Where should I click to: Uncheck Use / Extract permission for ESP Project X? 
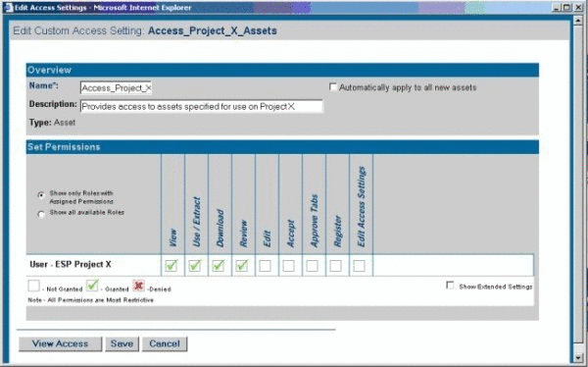pos(195,266)
